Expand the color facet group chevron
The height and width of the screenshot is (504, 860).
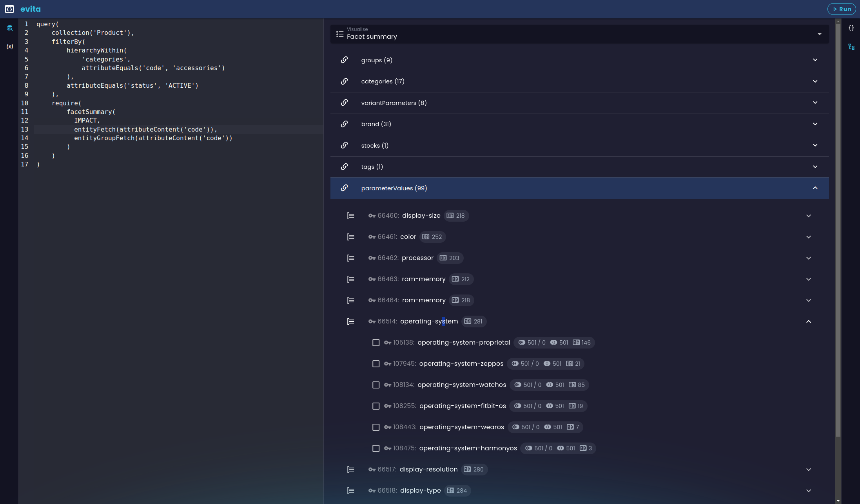(x=808, y=237)
